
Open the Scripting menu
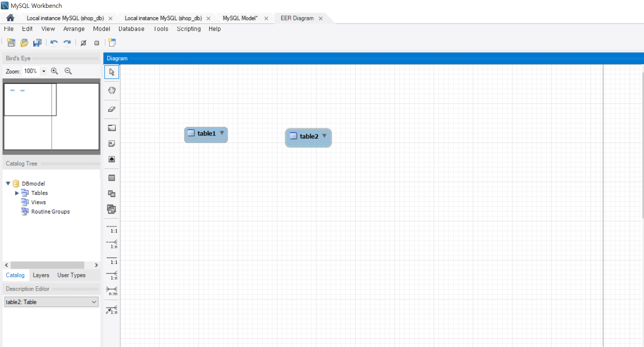(189, 29)
